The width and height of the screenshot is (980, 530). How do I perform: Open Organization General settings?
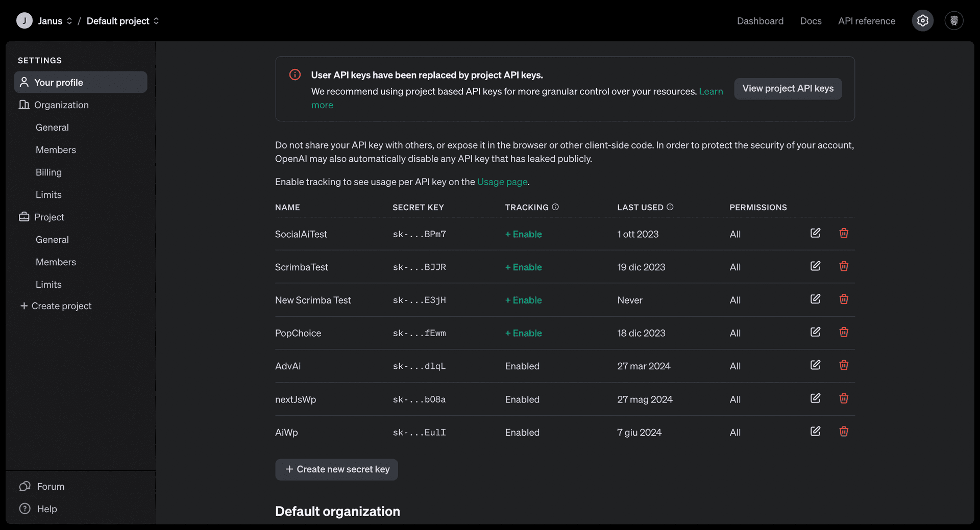52,128
